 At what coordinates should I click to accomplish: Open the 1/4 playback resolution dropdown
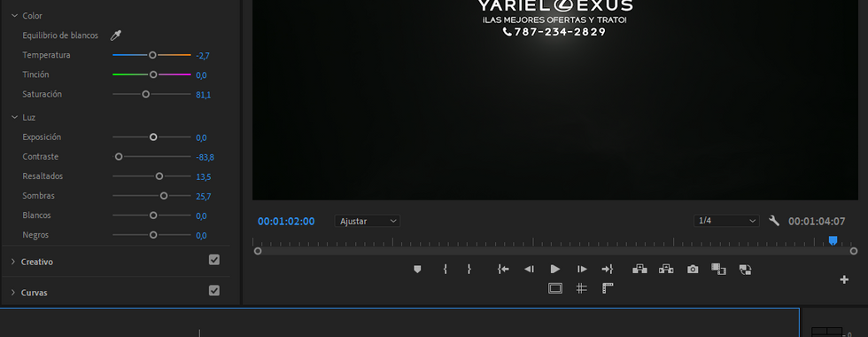726,221
